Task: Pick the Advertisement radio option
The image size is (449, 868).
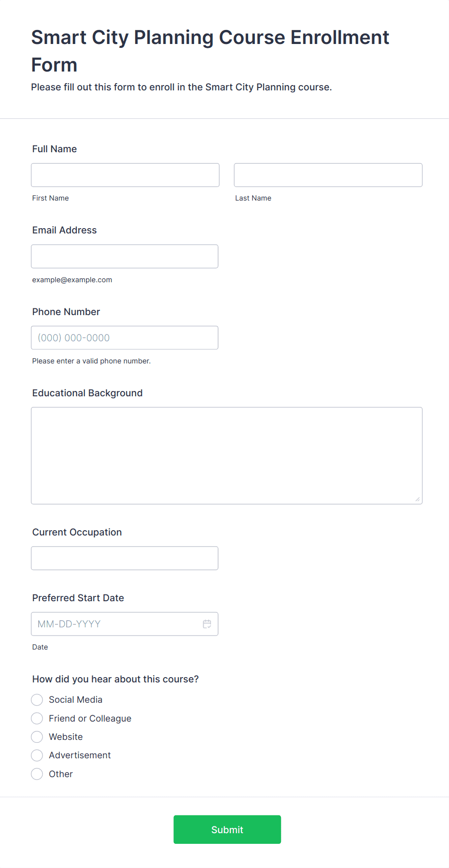Action: pyautogui.click(x=37, y=755)
